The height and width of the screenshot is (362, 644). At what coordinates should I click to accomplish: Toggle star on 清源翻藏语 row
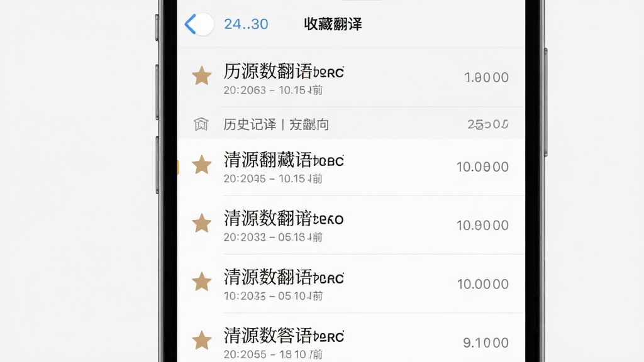(202, 165)
